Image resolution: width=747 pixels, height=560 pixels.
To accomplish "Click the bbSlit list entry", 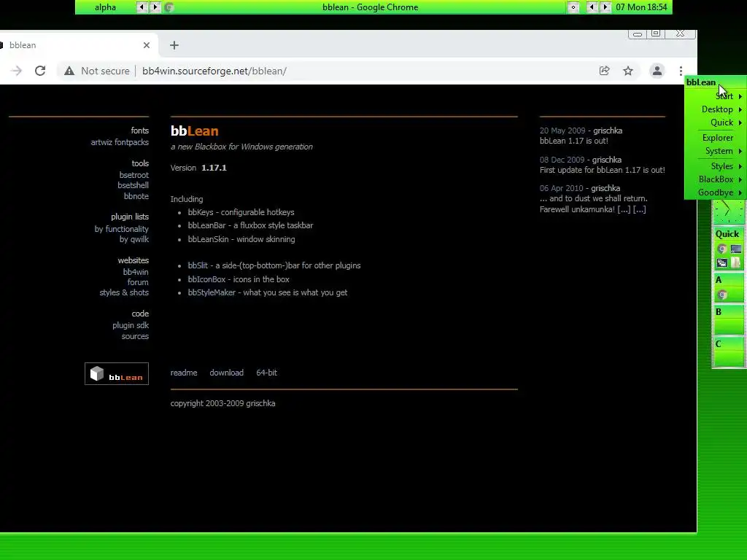I will tap(274, 265).
